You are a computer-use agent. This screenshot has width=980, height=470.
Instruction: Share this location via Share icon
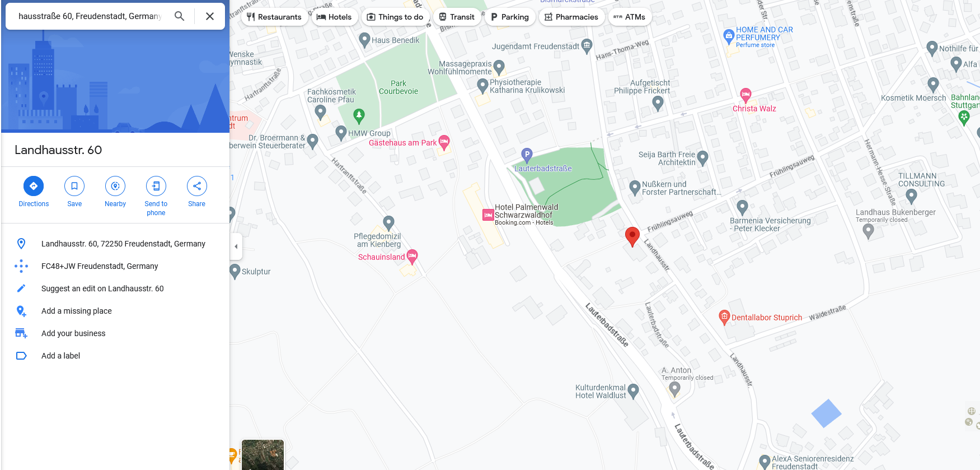pos(197,186)
